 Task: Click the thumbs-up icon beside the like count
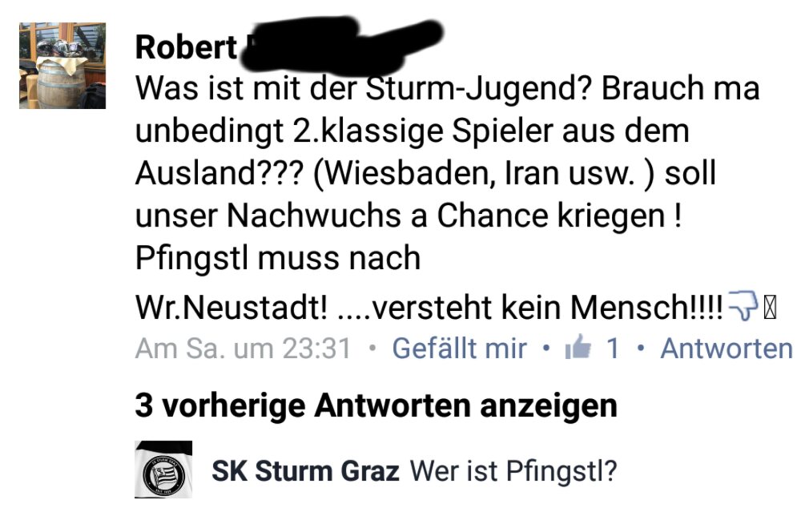[578, 347]
